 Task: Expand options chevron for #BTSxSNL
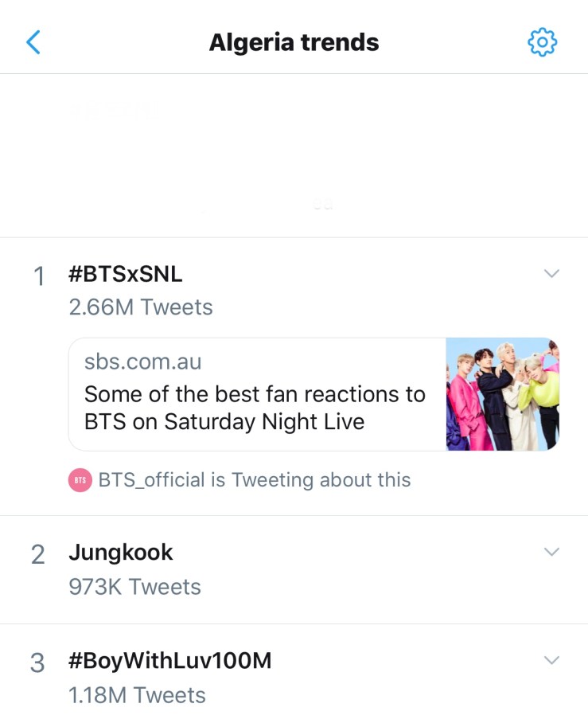pos(551,274)
